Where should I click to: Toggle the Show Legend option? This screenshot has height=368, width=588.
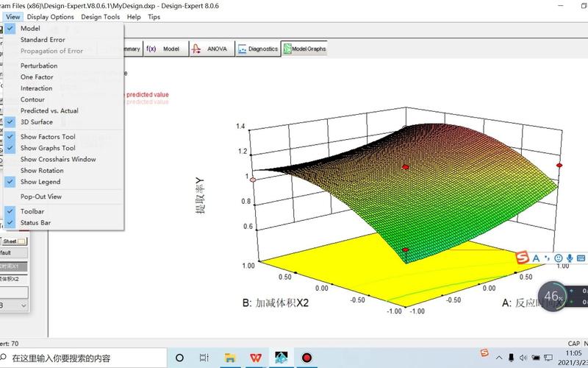coord(40,182)
